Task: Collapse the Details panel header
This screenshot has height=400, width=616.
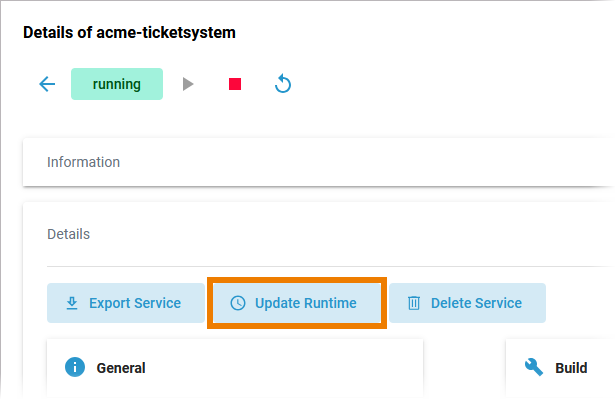Action: 300,234
